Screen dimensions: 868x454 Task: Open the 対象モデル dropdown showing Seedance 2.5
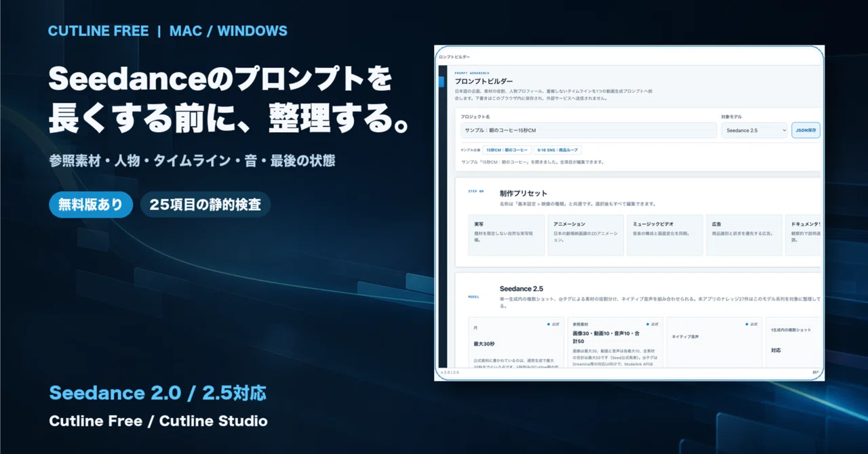tap(754, 130)
